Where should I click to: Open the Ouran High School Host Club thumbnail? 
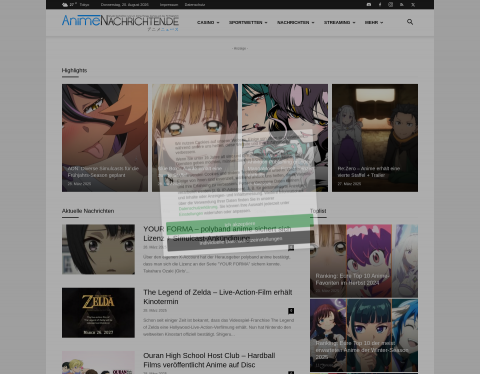pos(98,363)
